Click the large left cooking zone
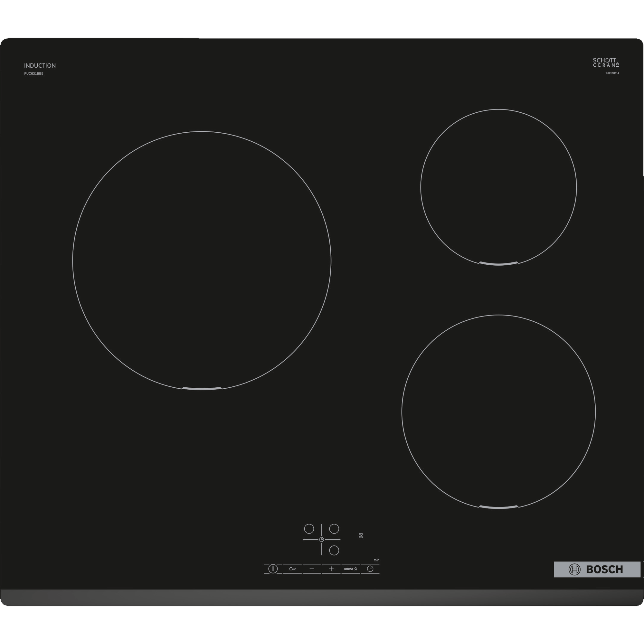644x644 pixels. tap(202, 260)
